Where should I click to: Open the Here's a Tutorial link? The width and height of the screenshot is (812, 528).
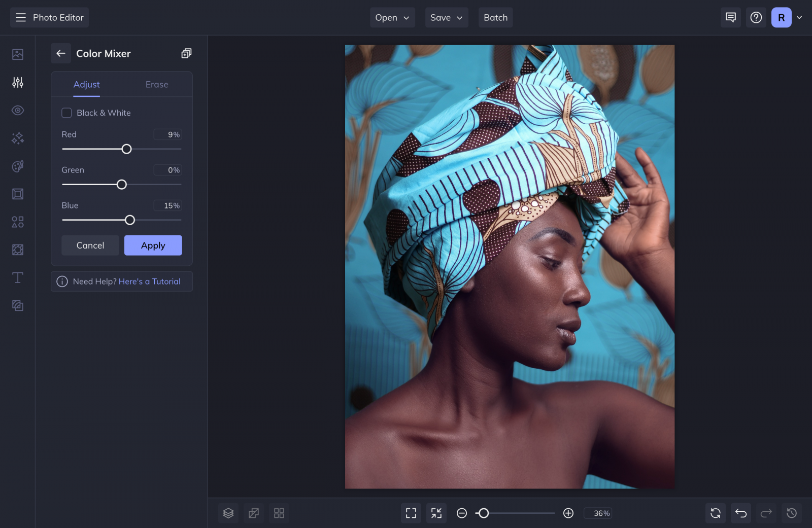[150, 281]
